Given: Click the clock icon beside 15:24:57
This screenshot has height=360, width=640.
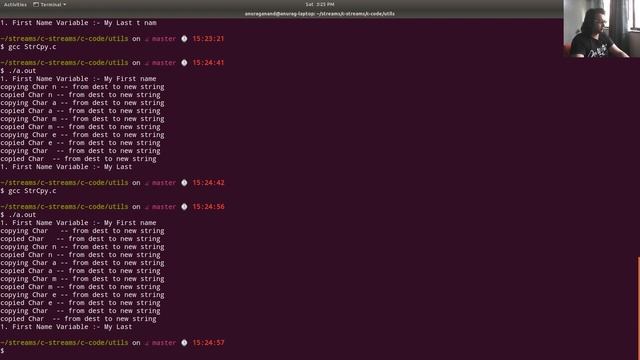Looking at the screenshot, I should tap(184, 343).
